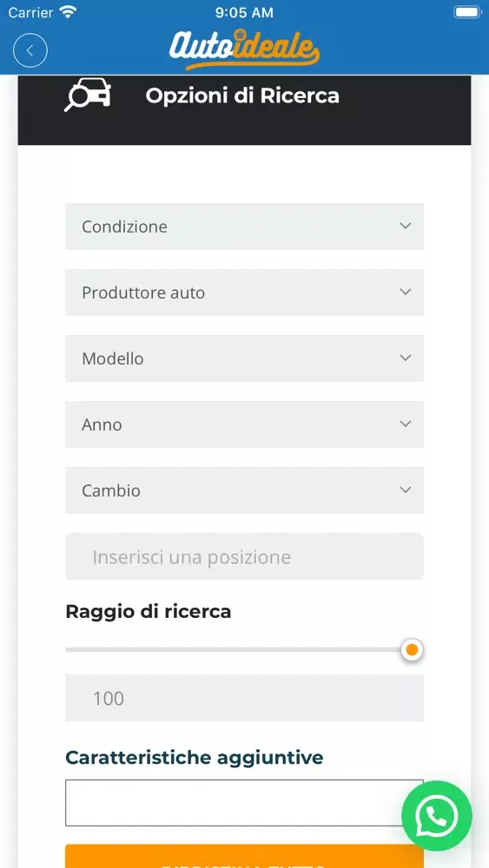Open the Condizione dropdown

[244, 227]
